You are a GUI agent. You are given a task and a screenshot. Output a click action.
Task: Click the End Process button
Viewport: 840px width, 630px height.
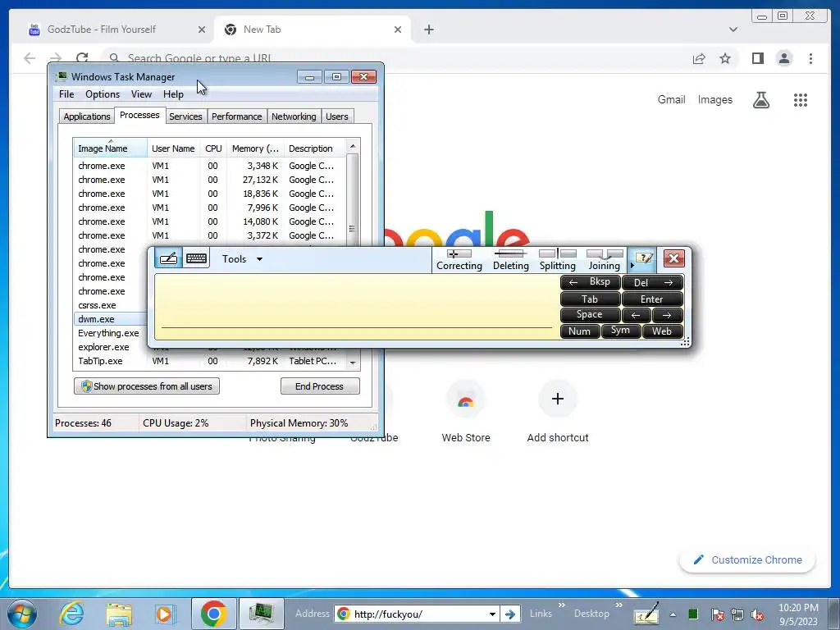[x=320, y=386]
